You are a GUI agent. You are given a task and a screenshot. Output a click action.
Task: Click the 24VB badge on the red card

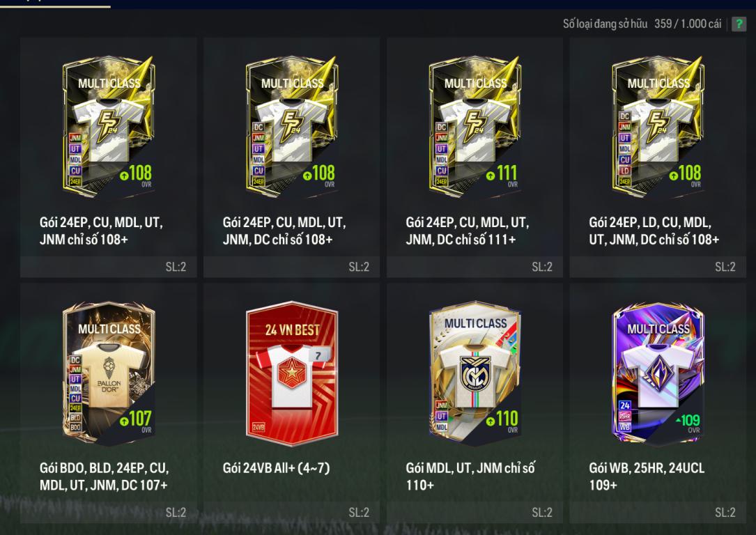click(x=259, y=427)
